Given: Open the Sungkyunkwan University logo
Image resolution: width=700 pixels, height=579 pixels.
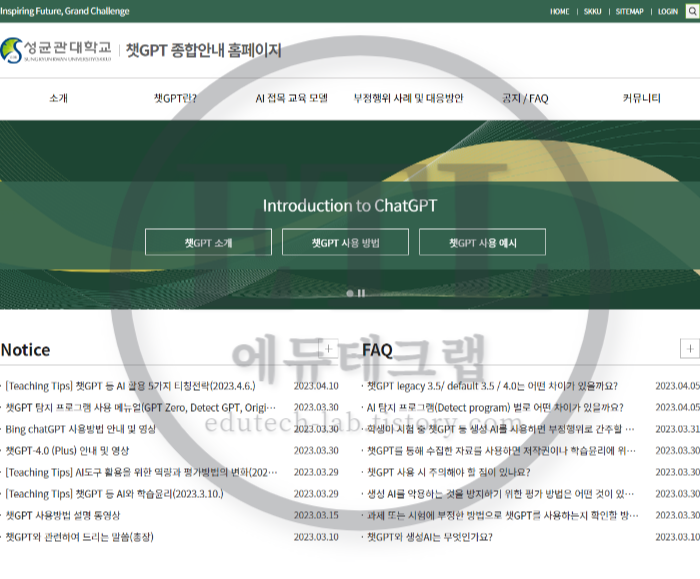Looking at the screenshot, I should (x=55, y=50).
